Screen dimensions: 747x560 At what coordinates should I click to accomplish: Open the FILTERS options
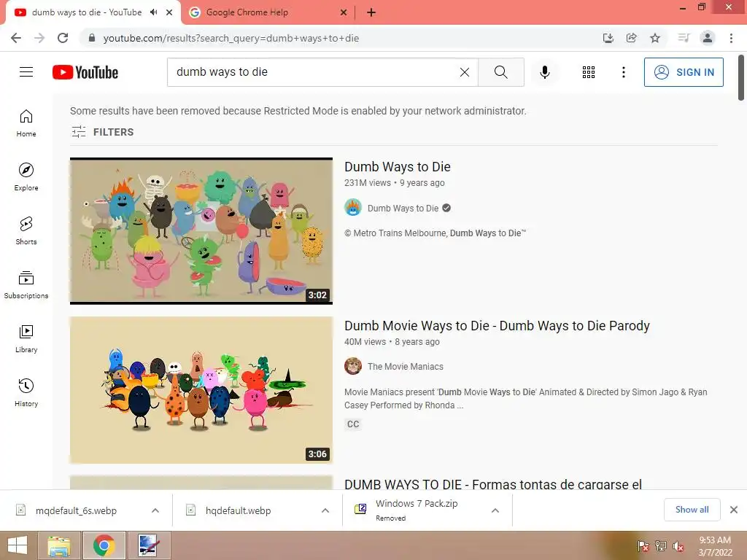coord(102,132)
